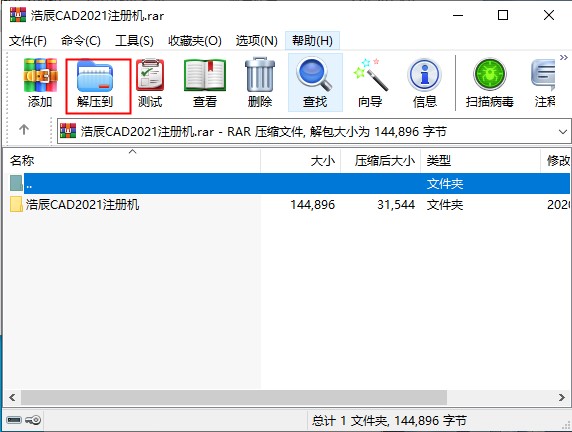Go up one folder level arrow
This screenshot has height=432, width=572.
click(24, 130)
